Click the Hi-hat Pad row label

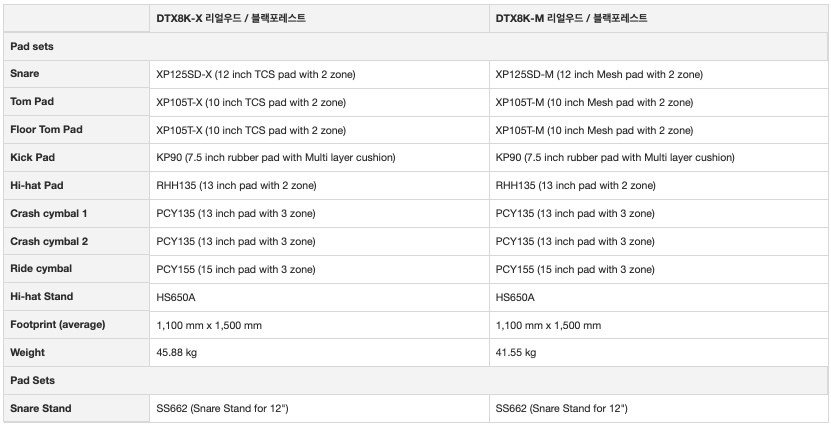tap(36, 185)
